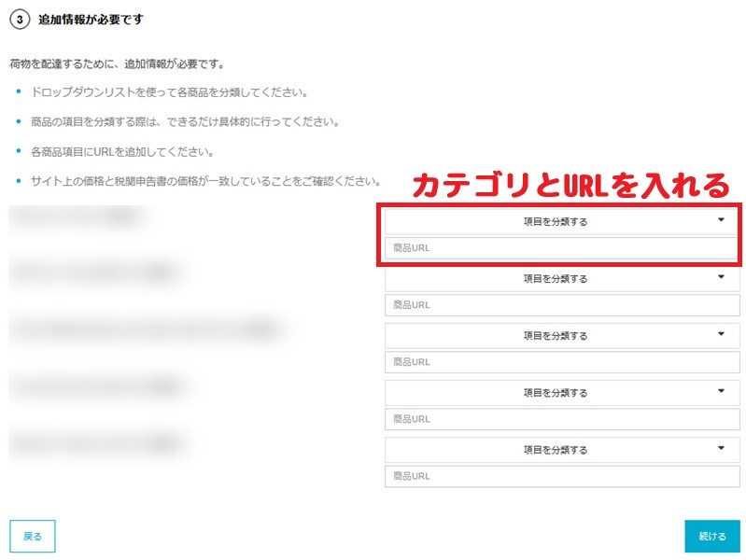Click the step 3 circled number icon

[x=20, y=20]
